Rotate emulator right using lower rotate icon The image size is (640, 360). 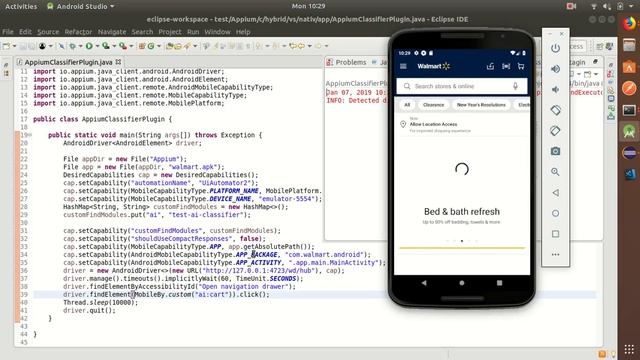click(555, 131)
